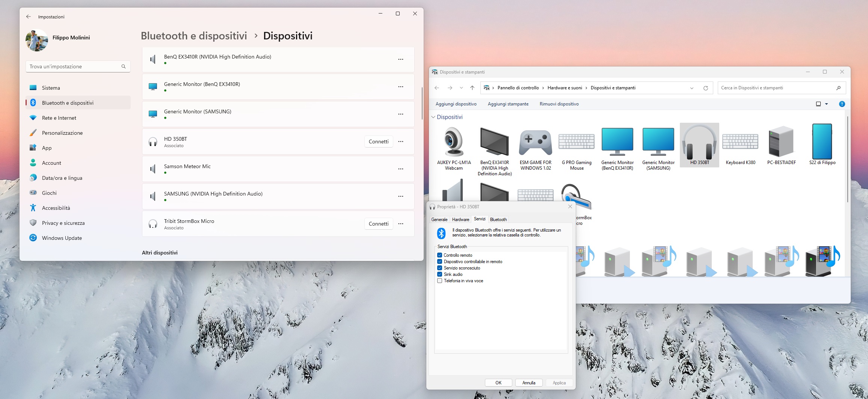
Task: Open Giochi settings
Action: click(x=78, y=193)
